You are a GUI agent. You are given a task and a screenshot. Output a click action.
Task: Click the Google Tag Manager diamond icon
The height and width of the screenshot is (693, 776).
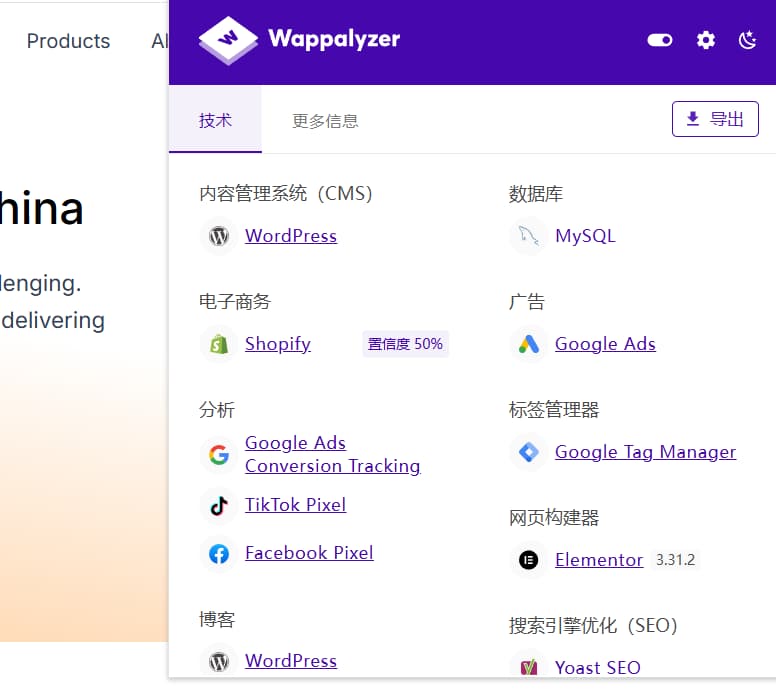529,452
